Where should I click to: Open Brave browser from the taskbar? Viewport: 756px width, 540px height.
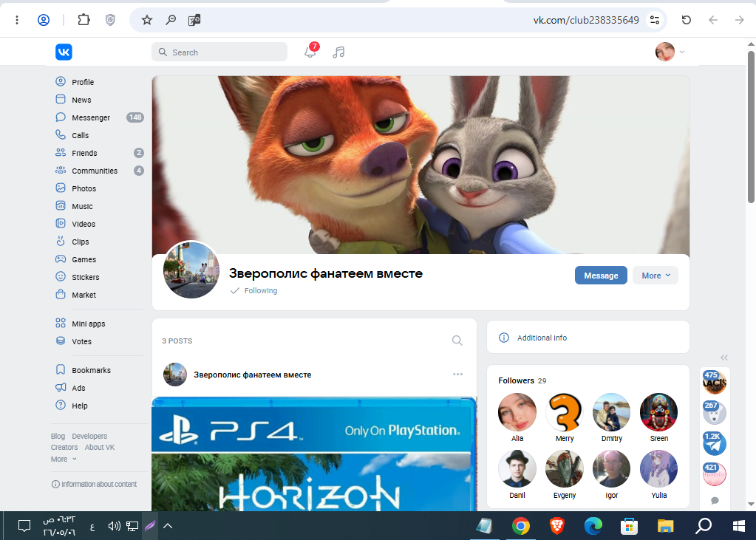[x=557, y=526]
